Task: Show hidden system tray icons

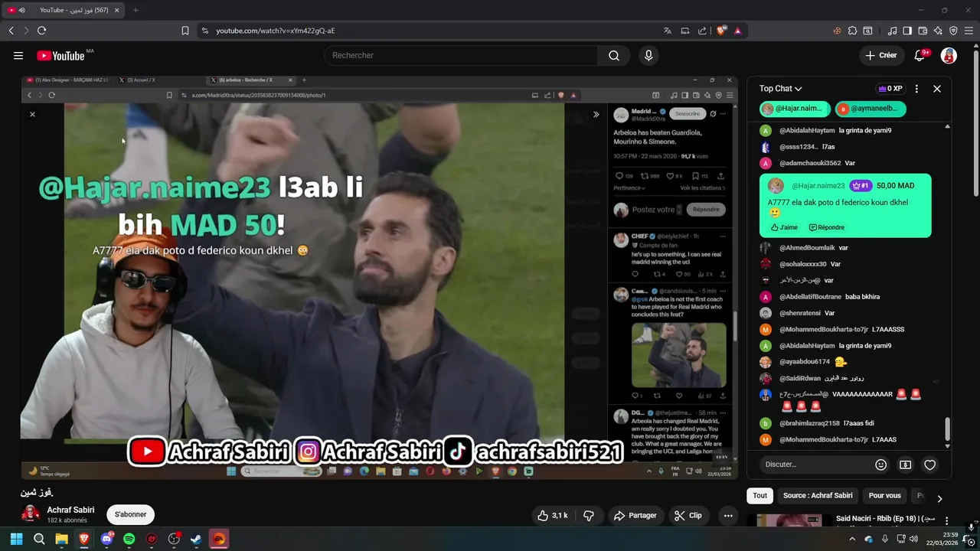Action: [x=852, y=539]
